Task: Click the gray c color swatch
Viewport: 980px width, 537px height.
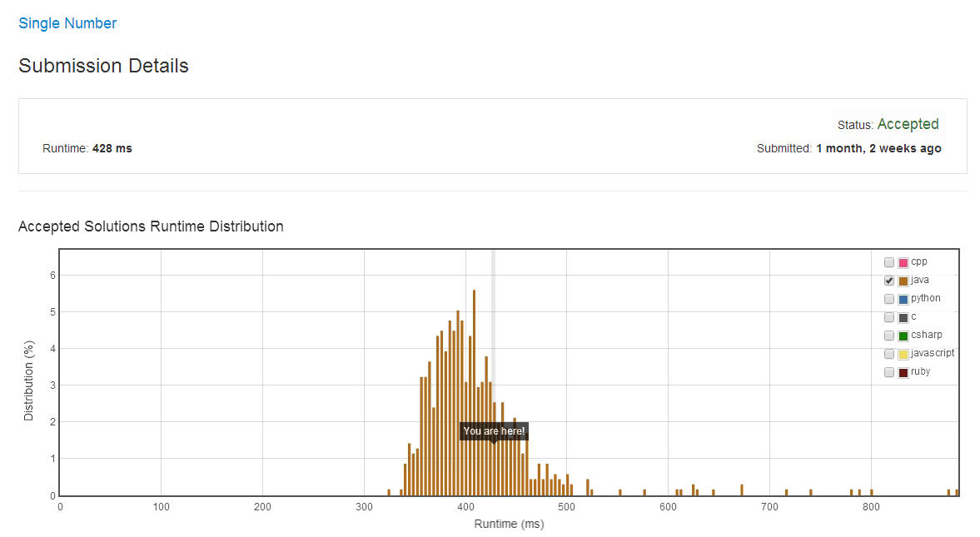Action: [x=903, y=317]
